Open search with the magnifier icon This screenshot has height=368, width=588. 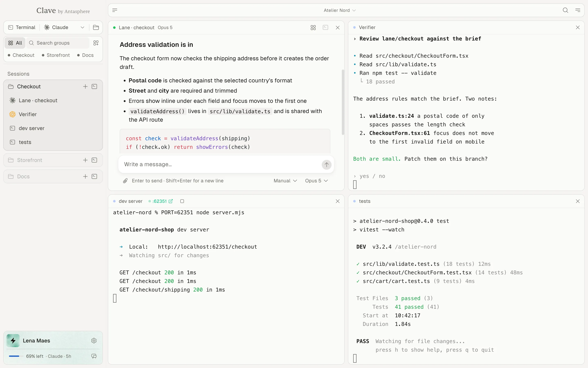[565, 10]
